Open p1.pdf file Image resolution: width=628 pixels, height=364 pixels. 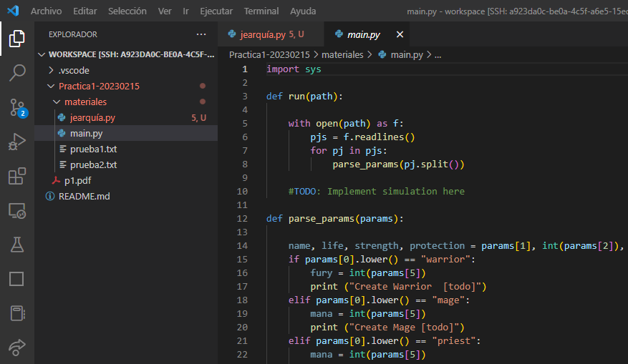click(x=126, y=180)
